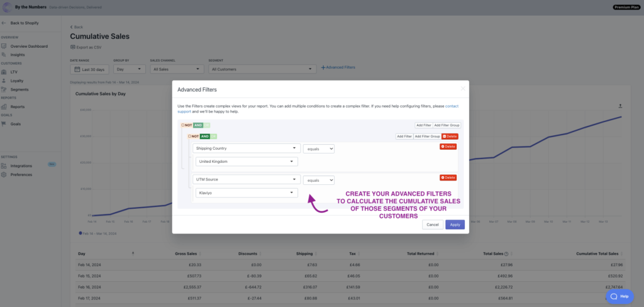Click the Back to Shopify arrow icon

[x=4, y=23]
